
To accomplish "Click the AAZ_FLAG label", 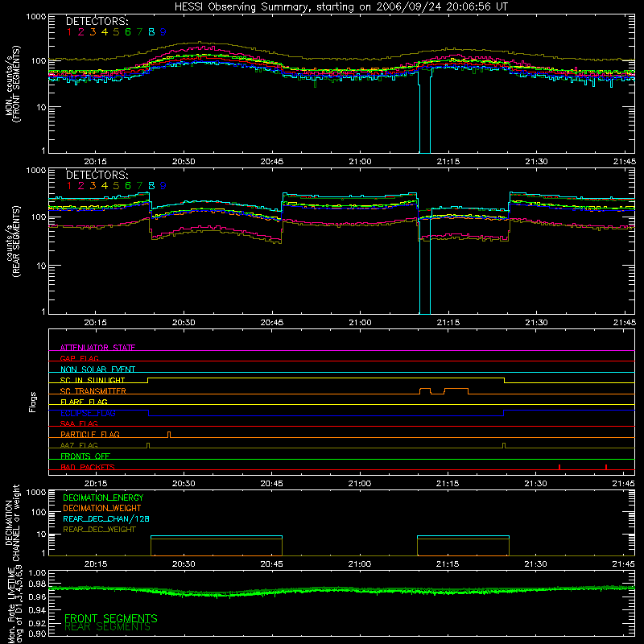I will (79, 445).
